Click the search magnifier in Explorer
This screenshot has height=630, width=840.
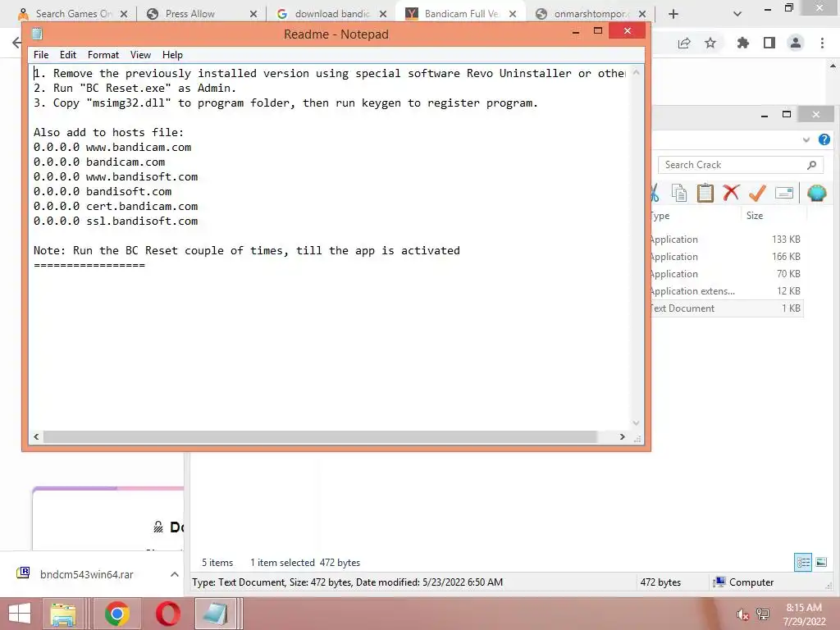(x=812, y=165)
